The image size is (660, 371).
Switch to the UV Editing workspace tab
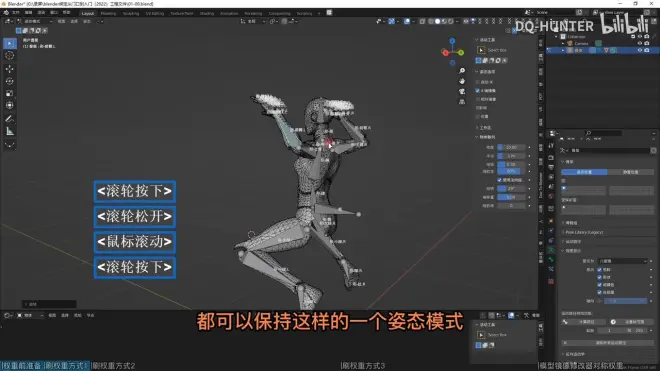[154, 13]
